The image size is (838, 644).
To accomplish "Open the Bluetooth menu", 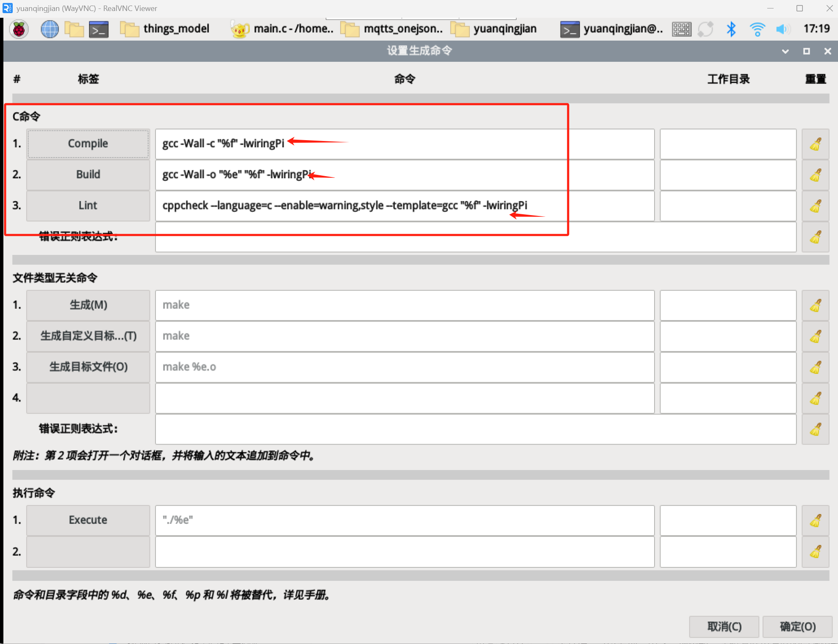I will [731, 29].
